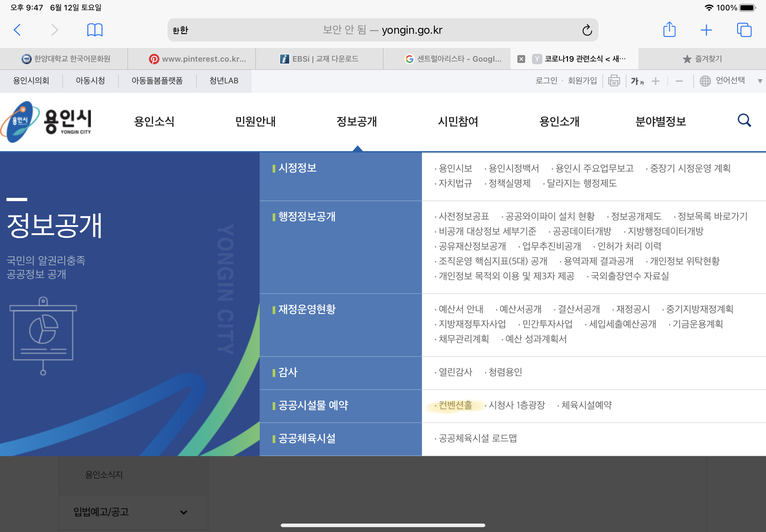This screenshot has height=532, width=766.
Task: Tap the address bar URL field
Action: pos(382,30)
